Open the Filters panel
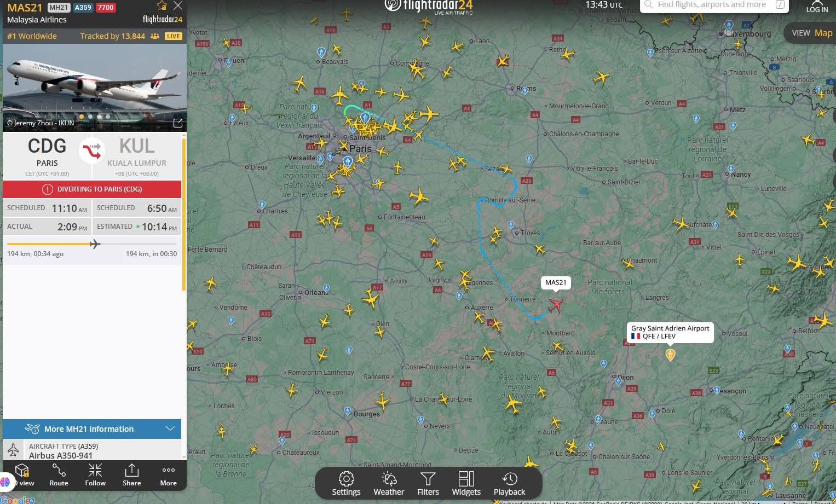The width and height of the screenshot is (836, 504). 428,484
